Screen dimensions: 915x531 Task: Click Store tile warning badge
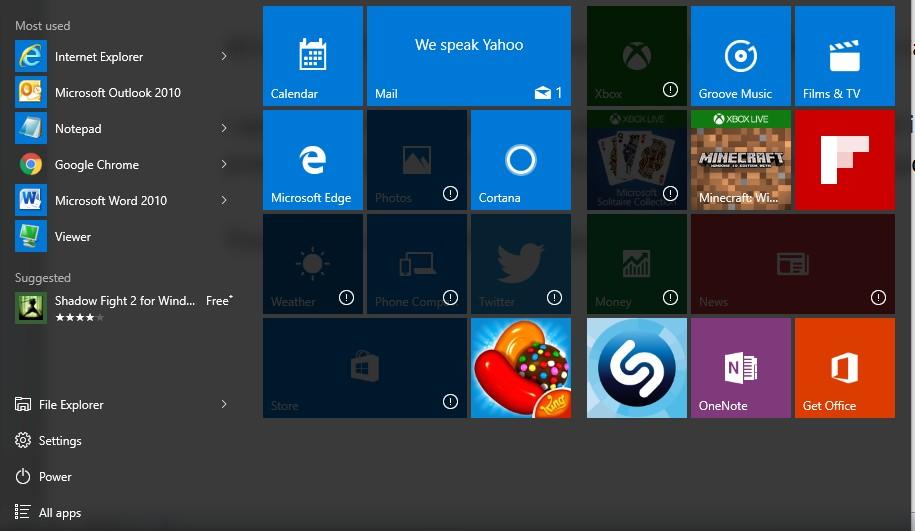[x=450, y=401]
